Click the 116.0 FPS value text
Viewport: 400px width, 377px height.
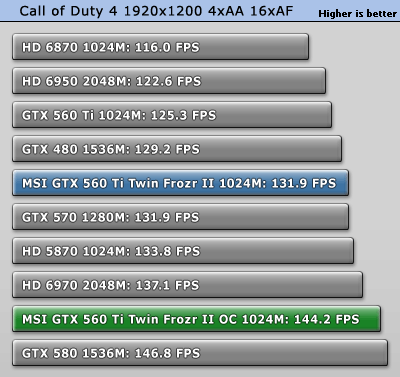pos(167,47)
